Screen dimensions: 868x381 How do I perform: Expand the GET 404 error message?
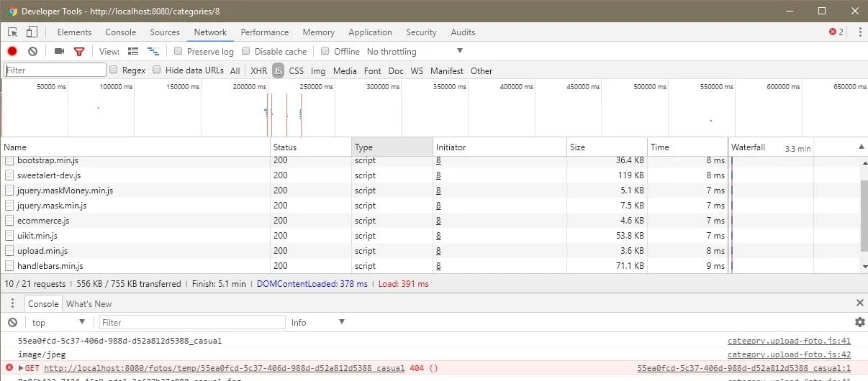[x=21, y=368]
